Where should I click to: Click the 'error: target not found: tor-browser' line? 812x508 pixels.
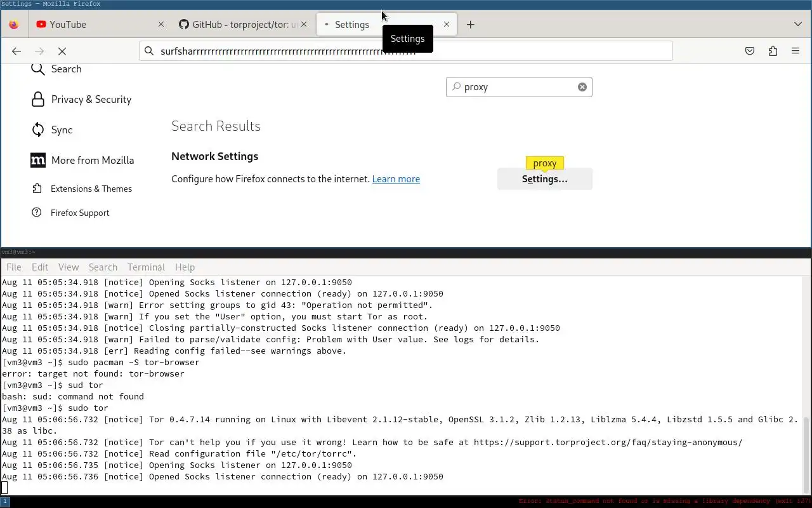tap(93, 374)
